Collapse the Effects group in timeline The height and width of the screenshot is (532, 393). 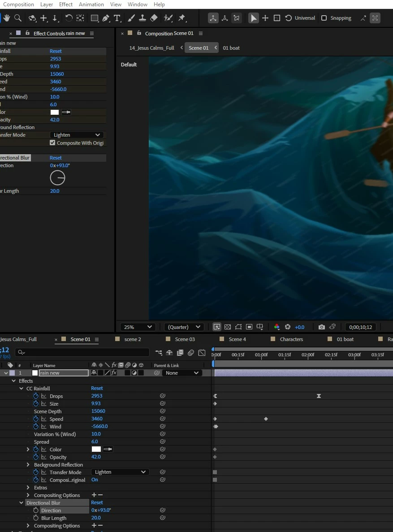coord(13,381)
